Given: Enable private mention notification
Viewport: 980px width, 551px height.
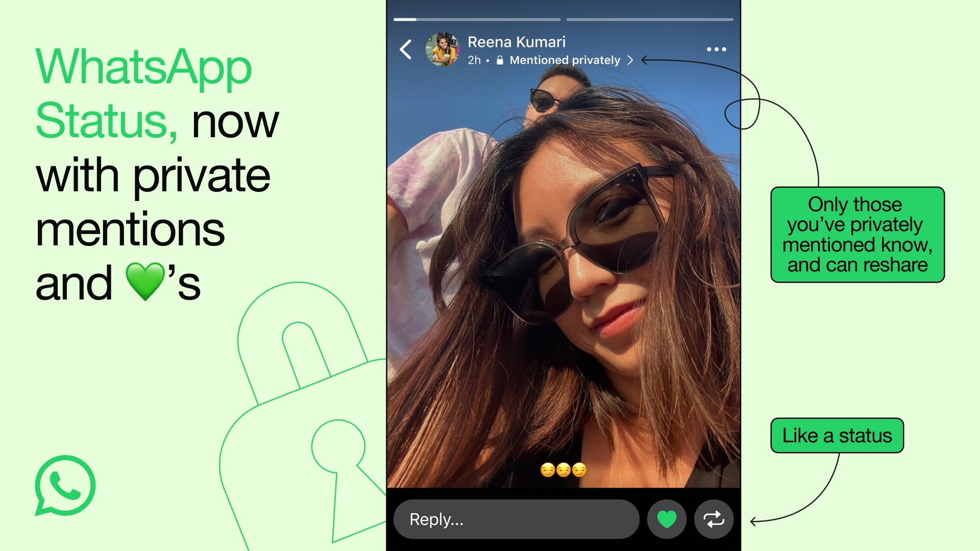Looking at the screenshot, I should pyautogui.click(x=565, y=60).
